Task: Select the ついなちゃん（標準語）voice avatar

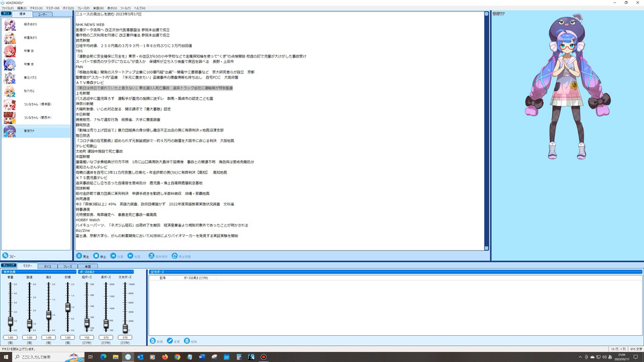Action: [x=9, y=105]
